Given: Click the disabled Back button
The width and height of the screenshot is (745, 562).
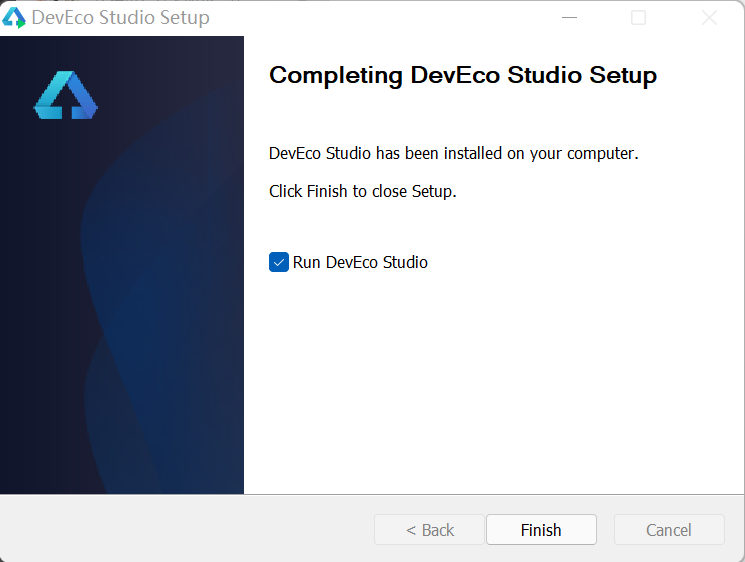Looking at the screenshot, I should pyautogui.click(x=430, y=530).
